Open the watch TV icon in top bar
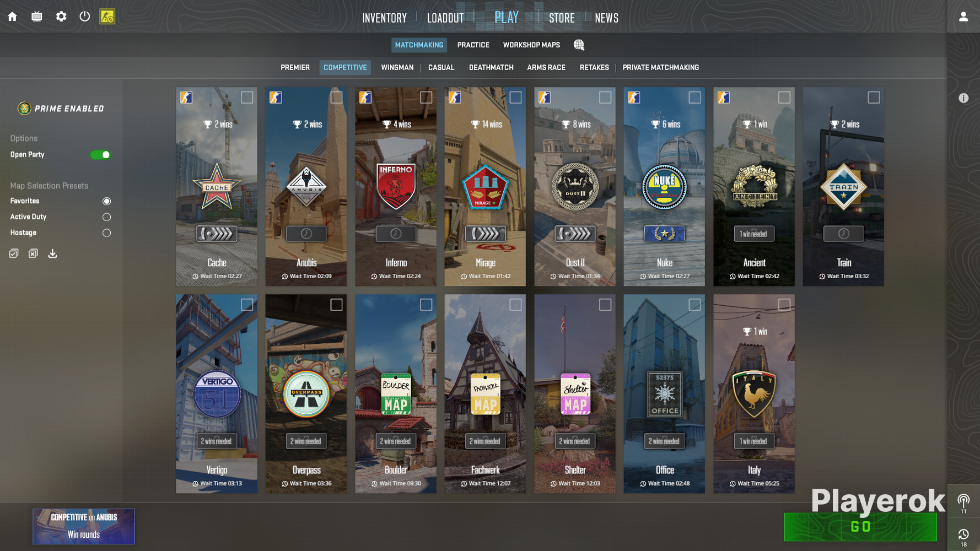Image resolution: width=980 pixels, height=551 pixels. (37, 17)
